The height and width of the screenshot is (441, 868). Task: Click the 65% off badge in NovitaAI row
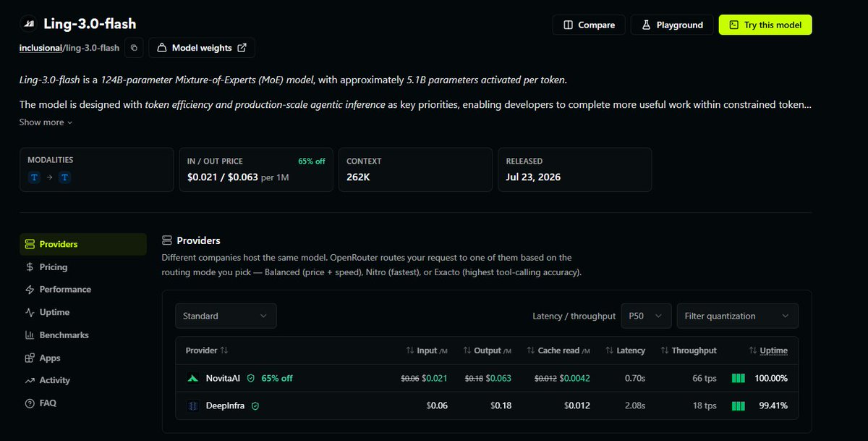[277, 378]
